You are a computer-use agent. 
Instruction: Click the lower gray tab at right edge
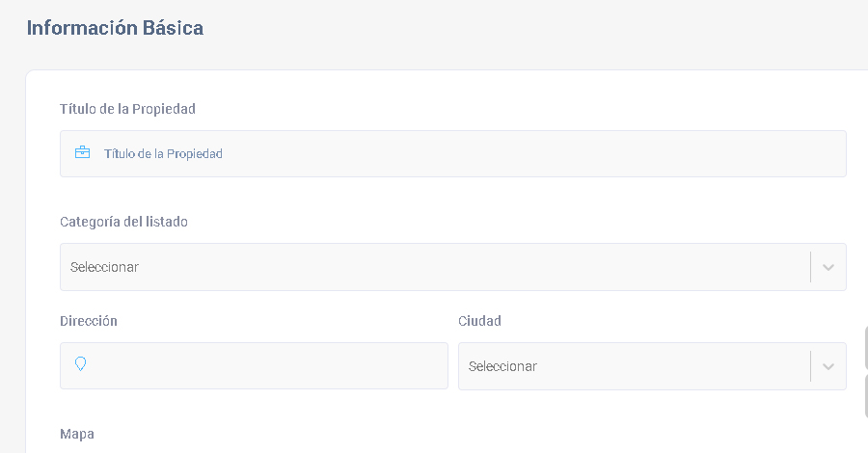click(x=866, y=395)
